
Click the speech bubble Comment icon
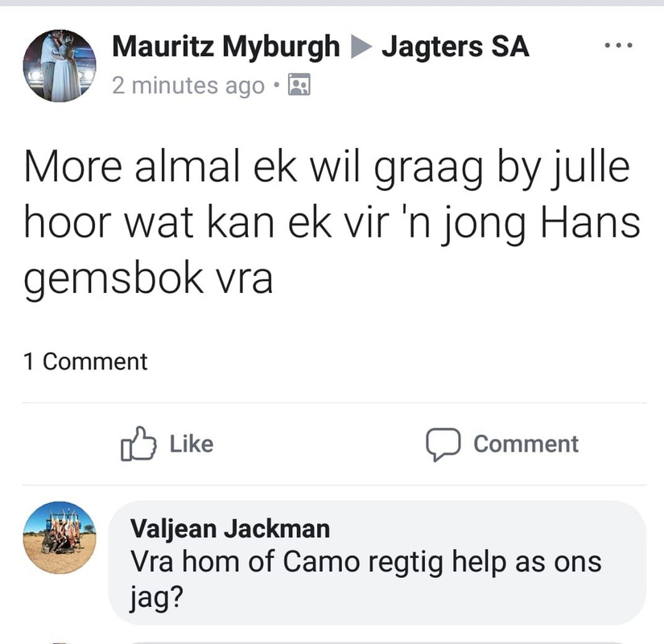[x=443, y=444]
